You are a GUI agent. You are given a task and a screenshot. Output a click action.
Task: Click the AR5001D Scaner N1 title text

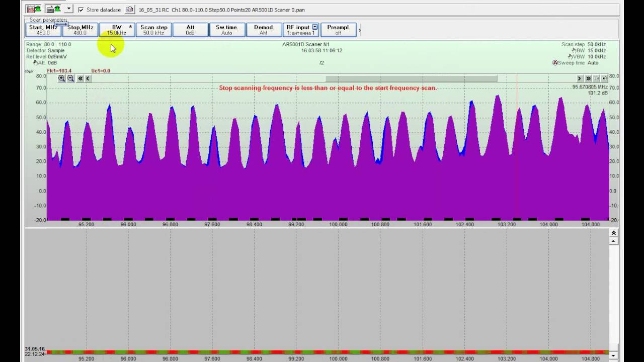pyautogui.click(x=306, y=45)
